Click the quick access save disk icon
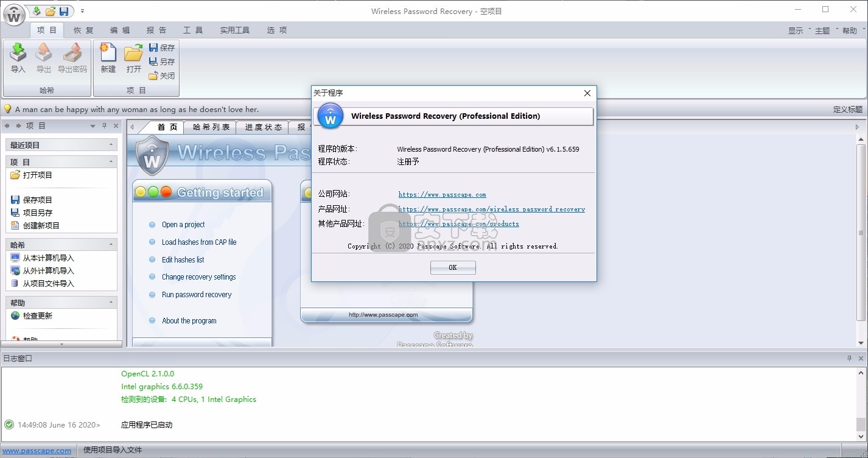The image size is (868, 458). click(x=64, y=11)
